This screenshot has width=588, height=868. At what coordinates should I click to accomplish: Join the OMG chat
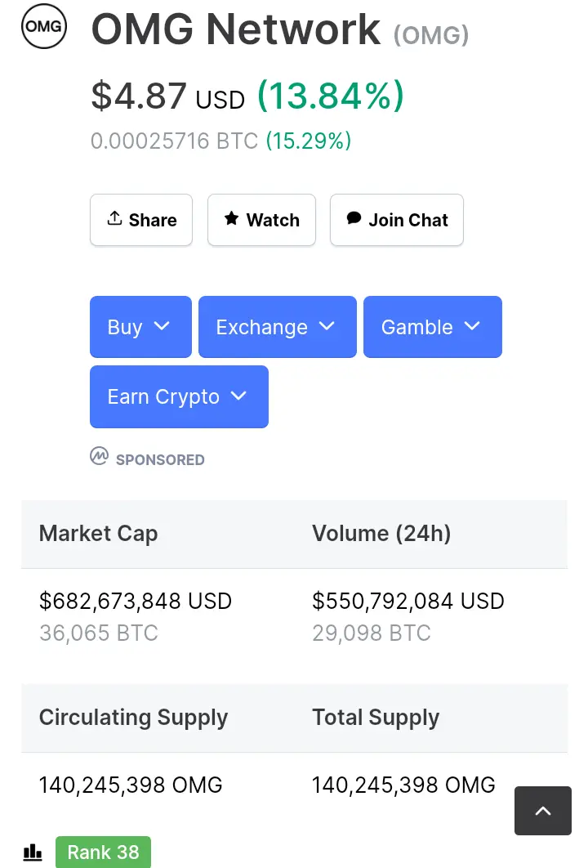coord(397,220)
